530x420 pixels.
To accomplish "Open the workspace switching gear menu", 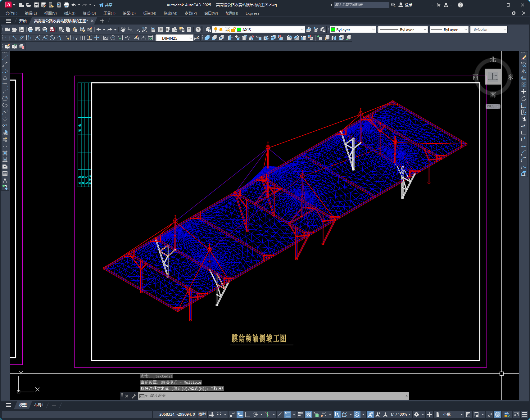I will [x=418, y=414].
